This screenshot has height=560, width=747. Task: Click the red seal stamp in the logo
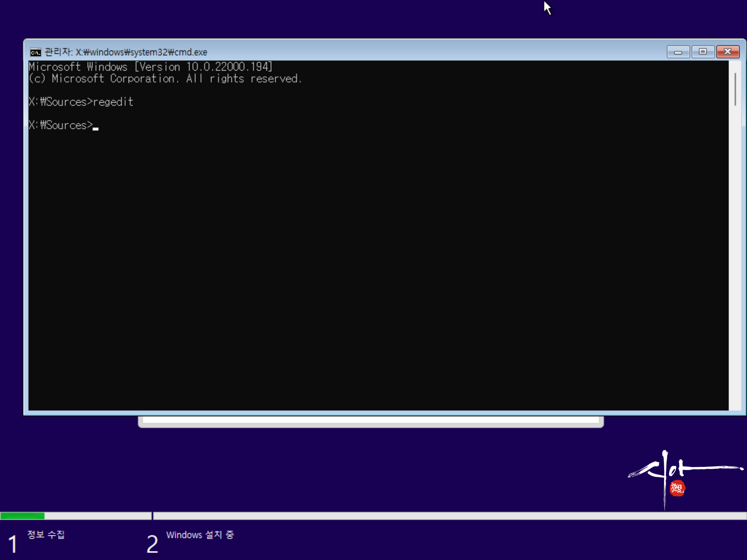pyautogui.click(x=677, y=488)
